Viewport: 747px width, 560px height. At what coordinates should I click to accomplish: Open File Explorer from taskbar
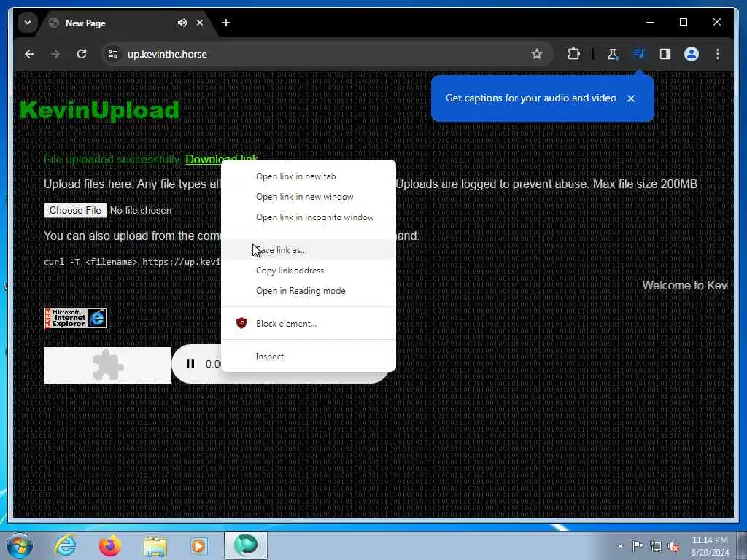(155, 546)
